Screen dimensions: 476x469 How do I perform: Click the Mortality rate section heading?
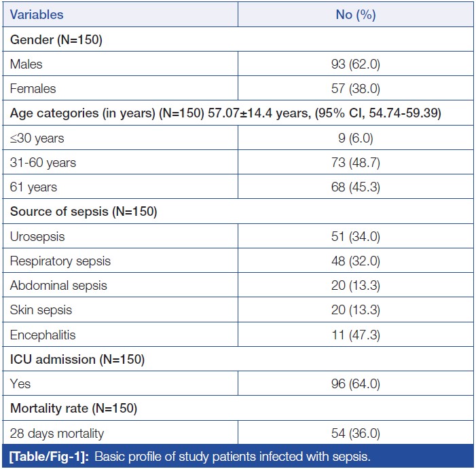[73, 408]
